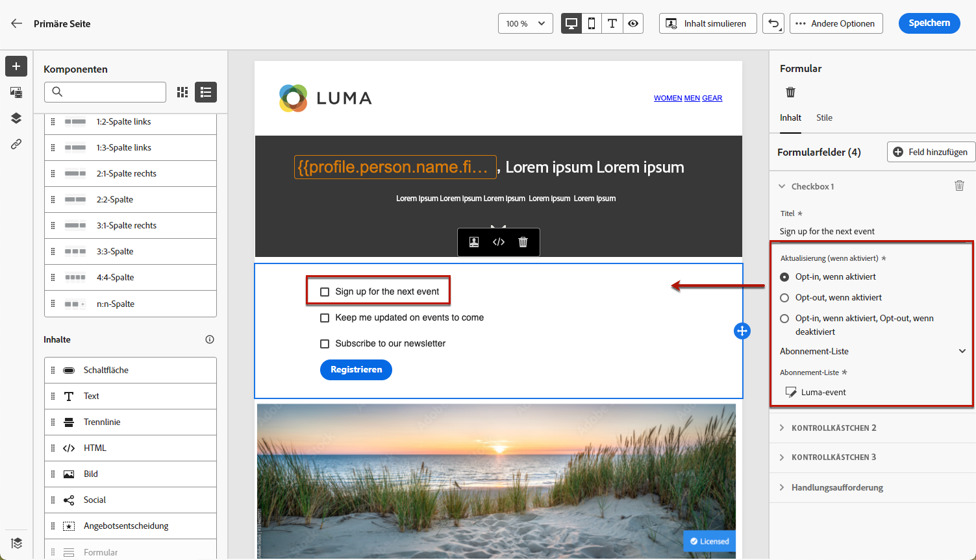Switch to the Stile tab
The width and height of the screenshot is (976, 560).
coord(824,117)
